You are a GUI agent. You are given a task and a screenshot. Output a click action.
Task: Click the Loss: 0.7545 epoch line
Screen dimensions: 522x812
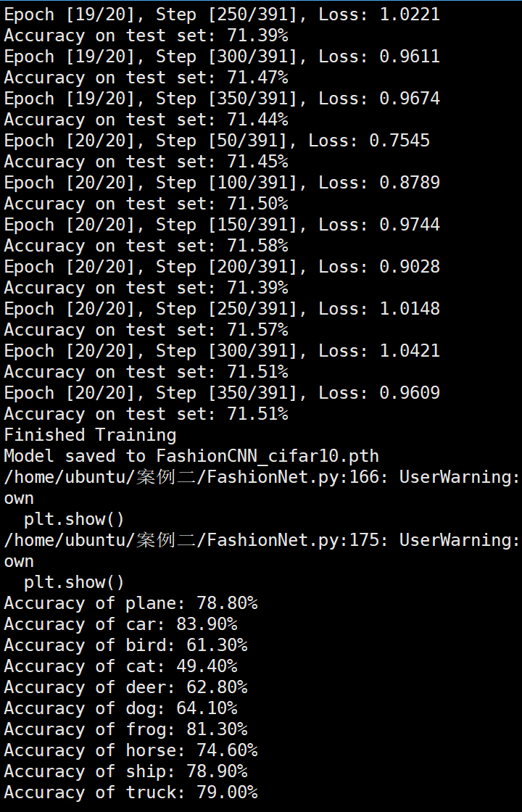(x=217, y=141)
